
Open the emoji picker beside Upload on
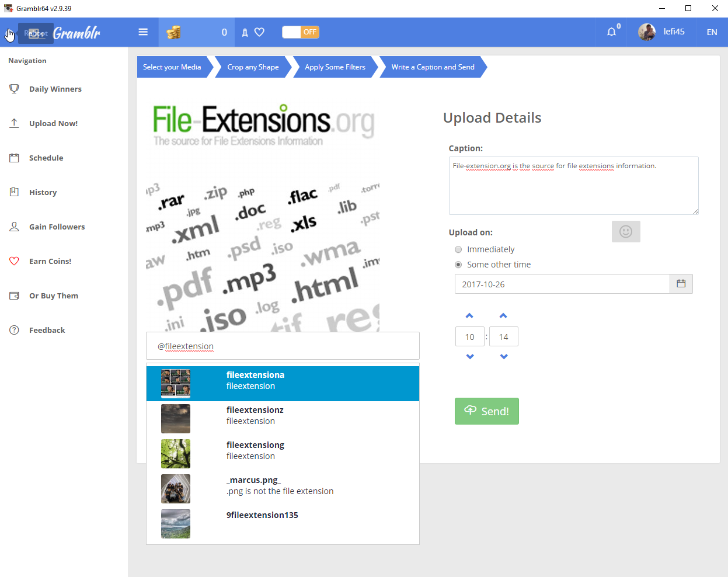pos(626,231)
